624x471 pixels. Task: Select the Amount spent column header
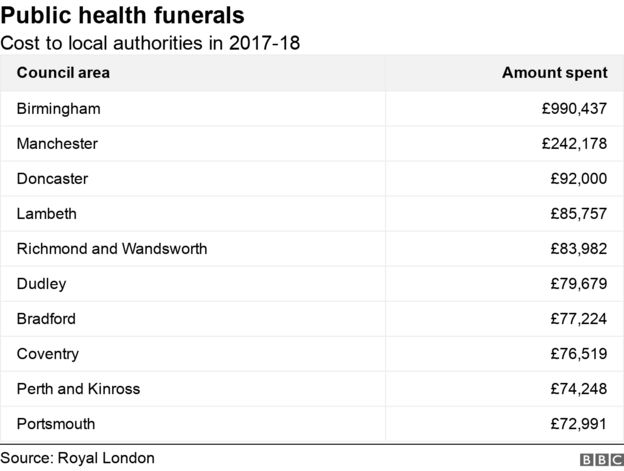point(555,73)
